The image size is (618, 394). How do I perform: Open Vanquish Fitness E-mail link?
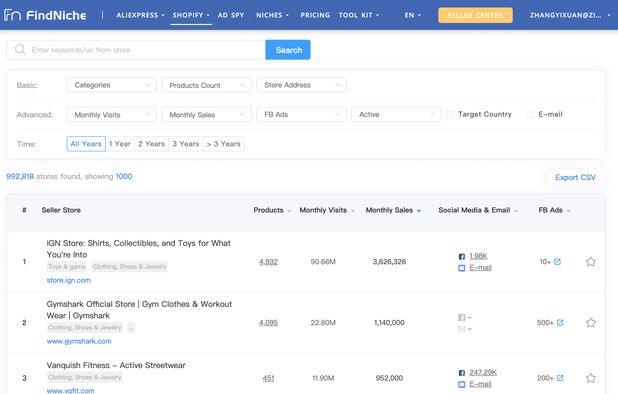coord(480,384)
